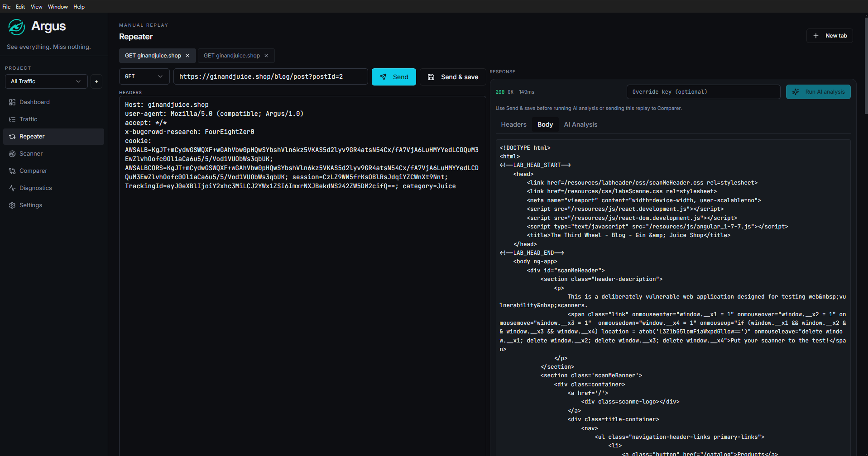The height and width of the screenshot is (456, 868).
Task: Click the Comparer label in sidebar
Action: 33,171
